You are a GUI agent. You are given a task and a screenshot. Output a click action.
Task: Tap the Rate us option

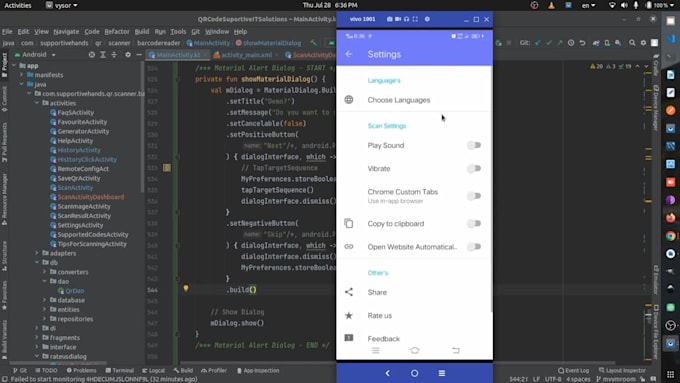point(415,315)
